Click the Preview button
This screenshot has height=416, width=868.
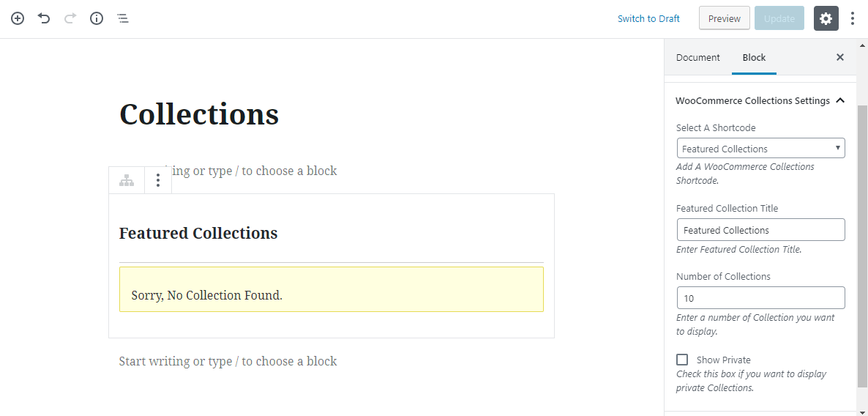tap(724, 18)
